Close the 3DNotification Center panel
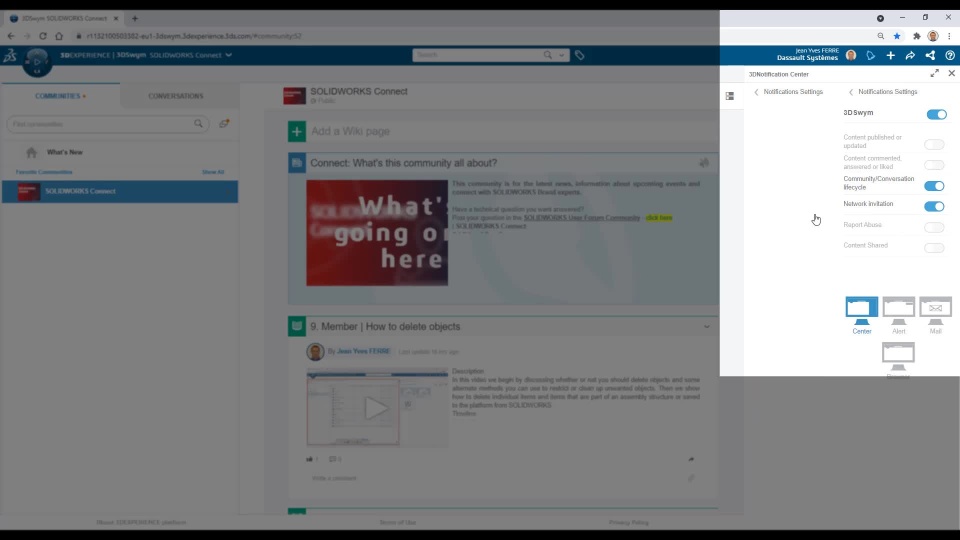 coord(951,73)
